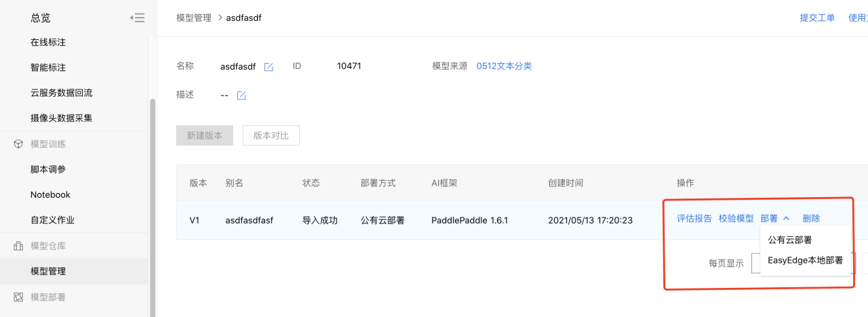Click the 模型训练 cube icon in the sidebar
The width and height of the screenshot is (868, 317).
(18, 144)
